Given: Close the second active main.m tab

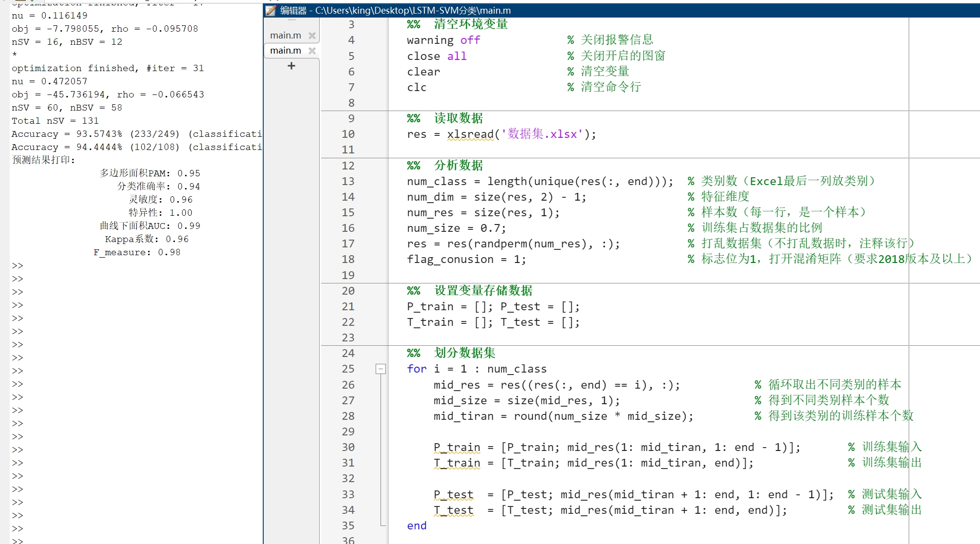Looking at the screenshot, I should pyautogui.click(x=312, y=51).
